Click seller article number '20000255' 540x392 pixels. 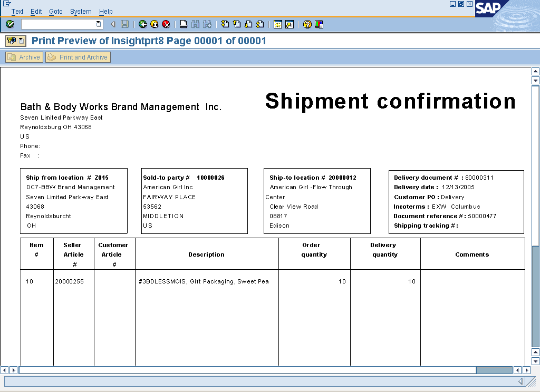pos(69,281)
